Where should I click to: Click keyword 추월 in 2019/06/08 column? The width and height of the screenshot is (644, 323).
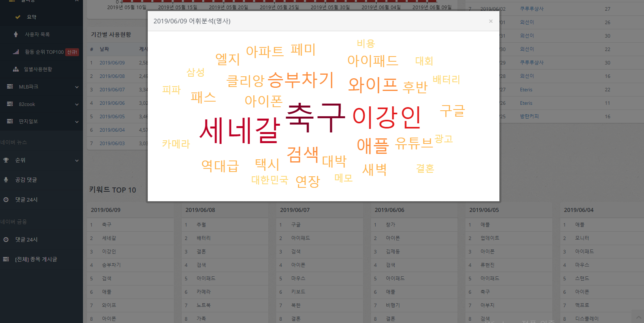(x=201, y=225)
